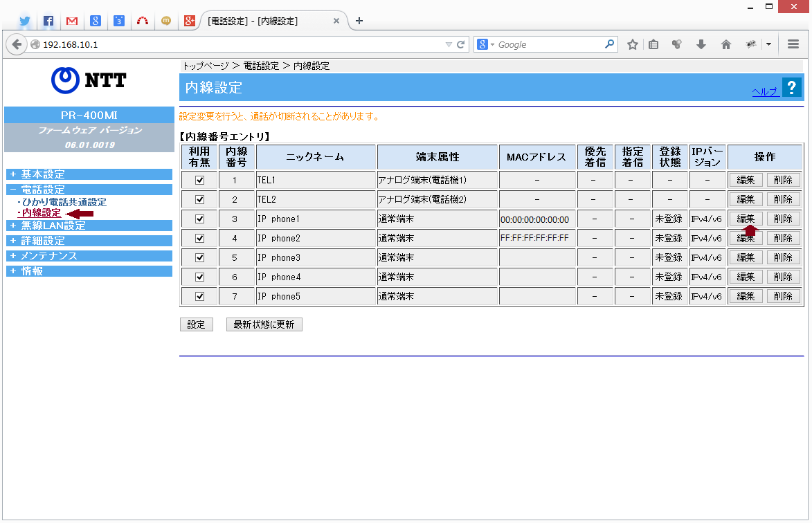Image resolution: width=812 pixels, height=523 pixels.
Task: Toggle the IP phone4 enable checkbox
Action: 199,277
